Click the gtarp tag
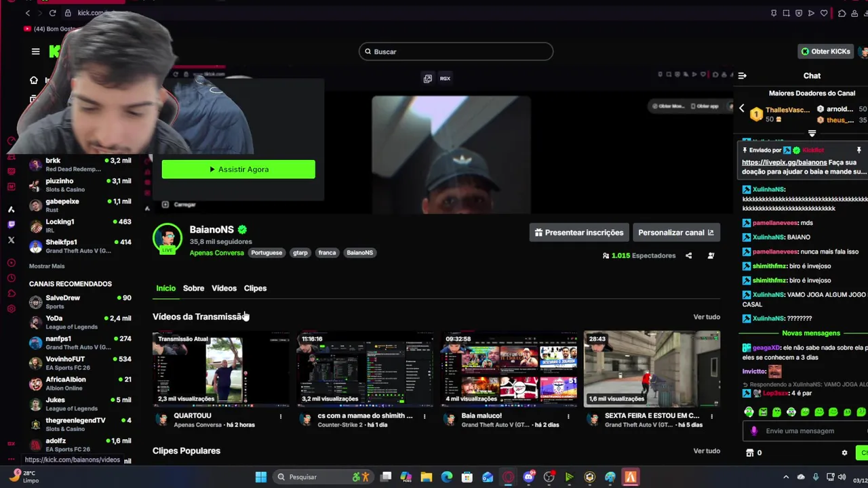The image size is (868, 488). (x=300, y=253)
